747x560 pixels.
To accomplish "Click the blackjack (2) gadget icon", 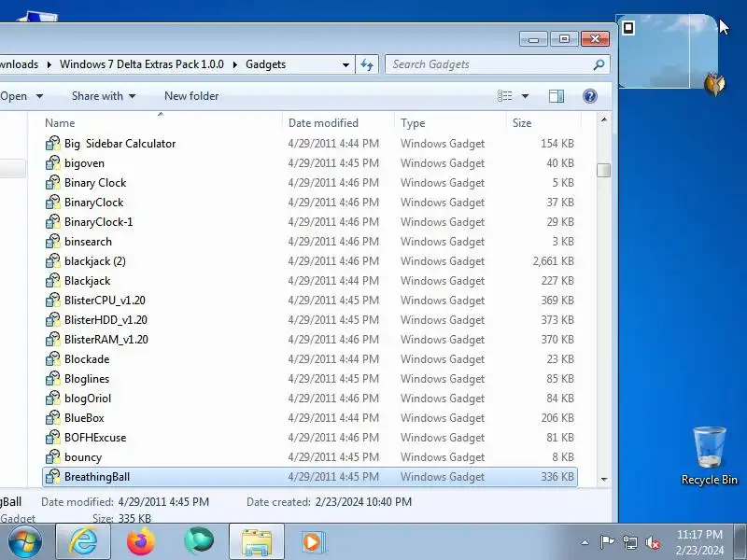I will click(x=53, y=261).
